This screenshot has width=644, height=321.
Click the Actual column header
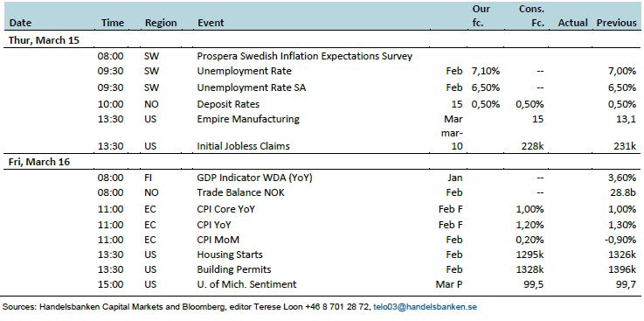(x=573, y=23)
